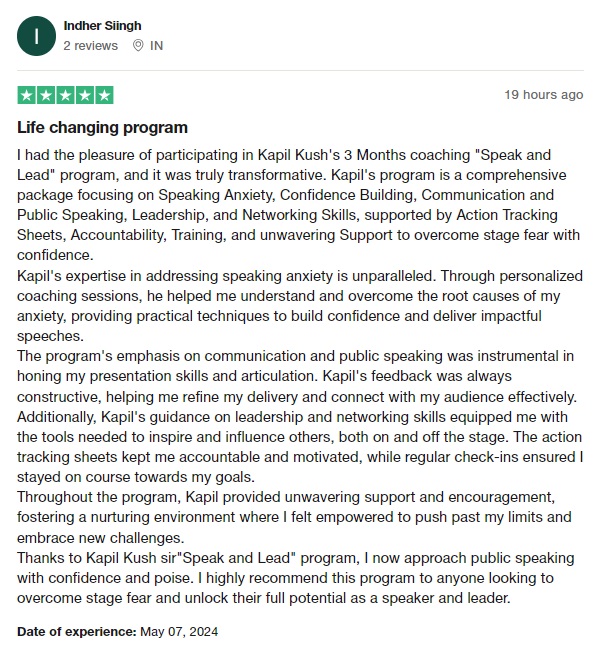Click the first green rating star
This screenshot has width=604, height=648.
click(x=27, y=96)
